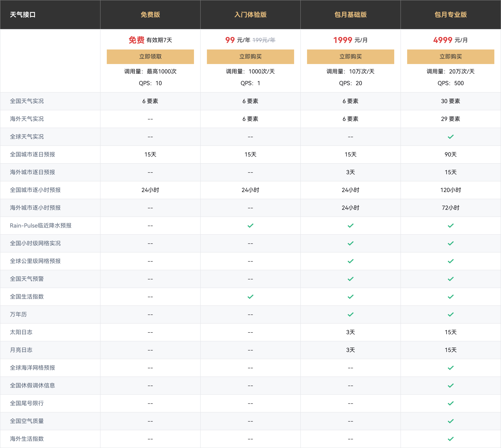Click the 天气接口 header title
501x448 pixels.
click(x=23, y=15)
